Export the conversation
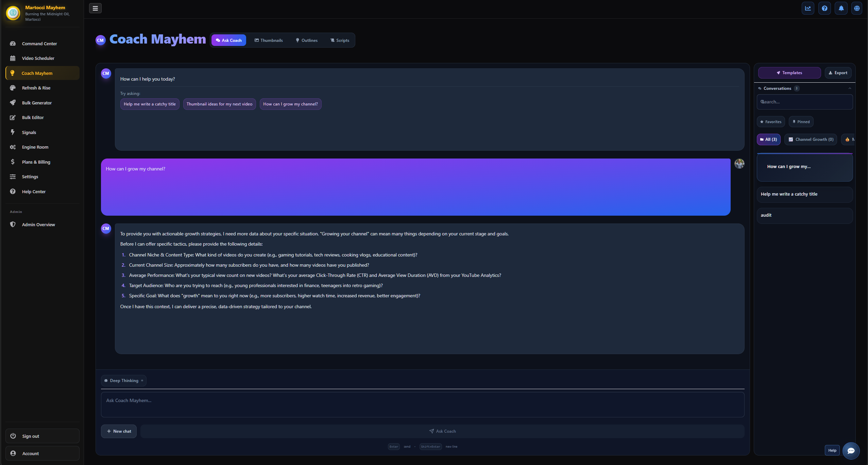Image resolution: width=868 pixels, height=465 pixels. (838, 72)
